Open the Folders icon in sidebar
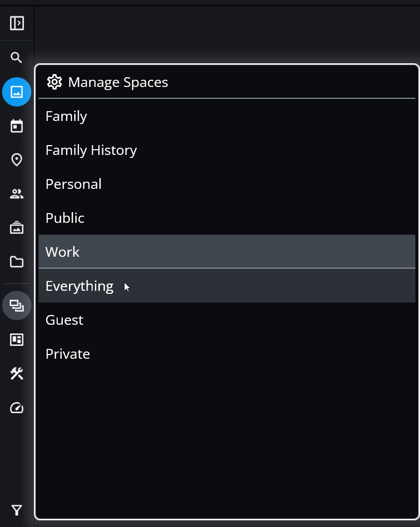Screen dimensions: 420x527 coord(17,262)
